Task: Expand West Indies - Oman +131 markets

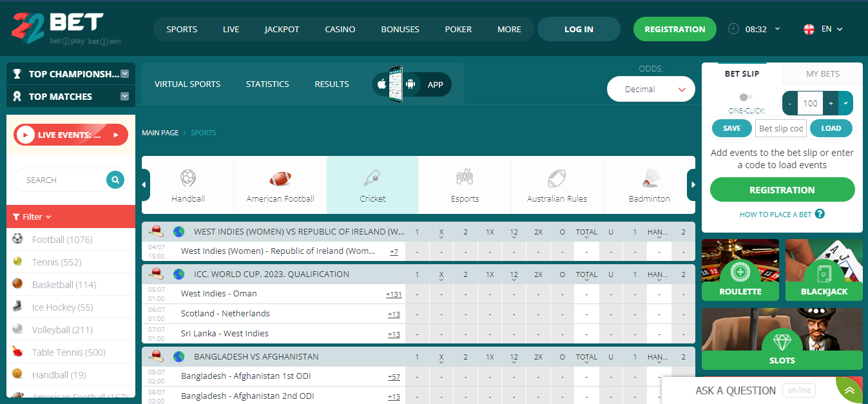Action: pos(394,294)
